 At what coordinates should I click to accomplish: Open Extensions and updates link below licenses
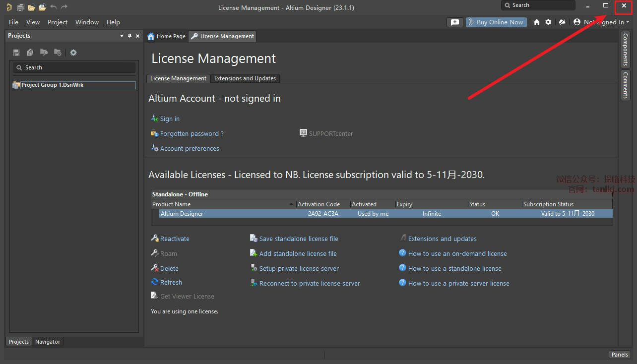[x=443, y=239]
